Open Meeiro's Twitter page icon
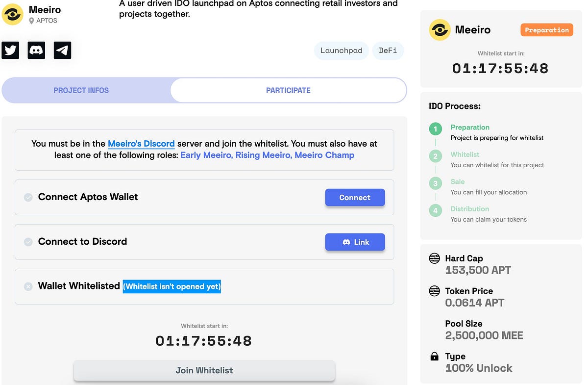The image size is (588, 385). 10,50
